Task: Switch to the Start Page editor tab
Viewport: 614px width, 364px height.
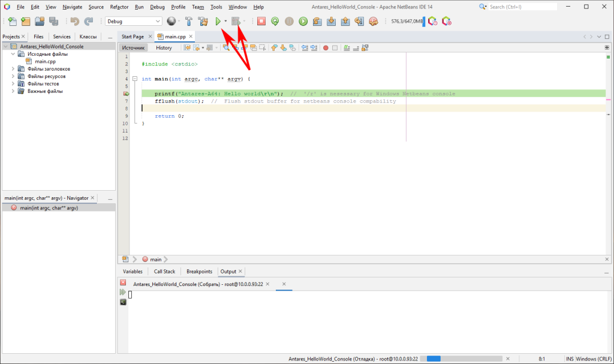Action: coord(133,37)
